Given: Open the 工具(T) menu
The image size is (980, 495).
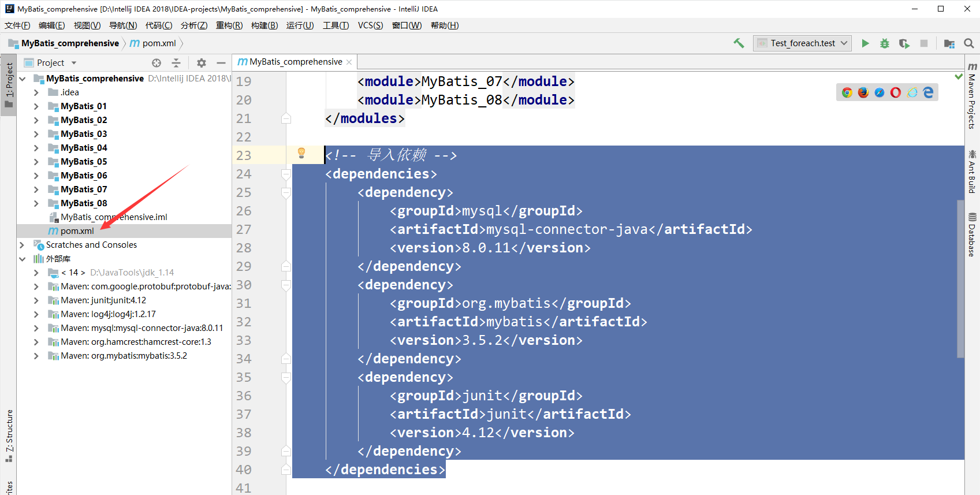Looking at the screenshot, I should [x=336, y=25].
